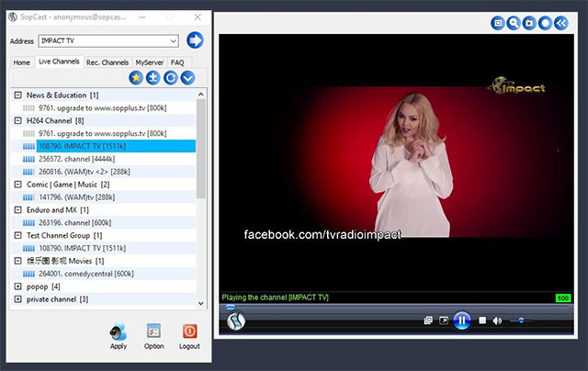
Task: Click the star favorites icon
Action: 136,77
